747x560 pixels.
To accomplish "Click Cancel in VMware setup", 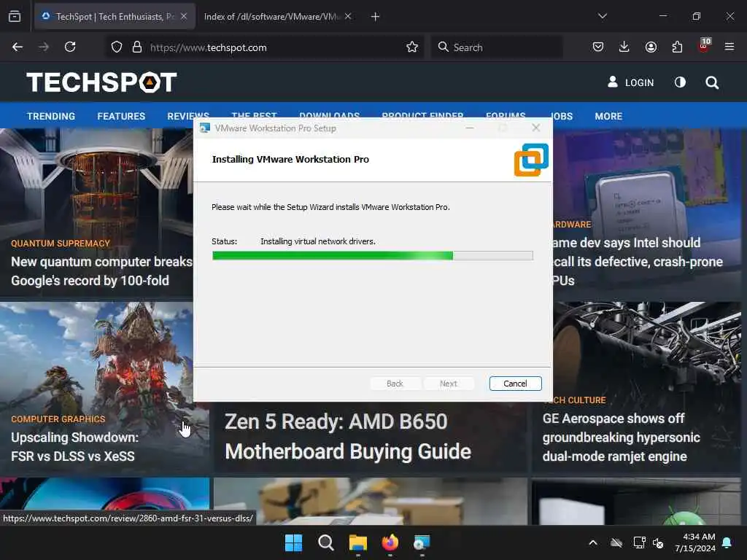I will point(516,384).
